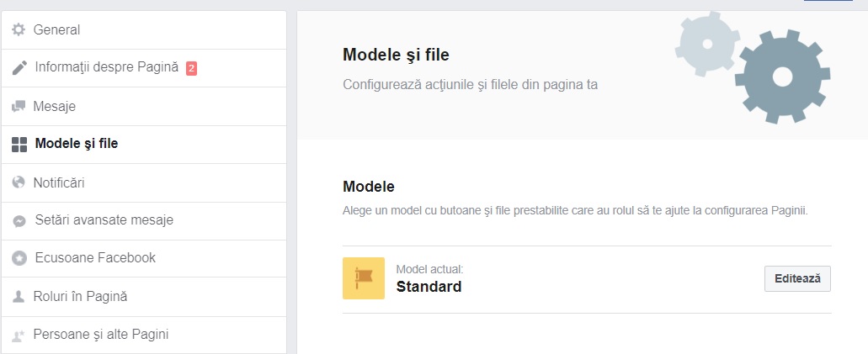Go to the Mesaje settings label
The image size is (868, 354).
[54, 106]
